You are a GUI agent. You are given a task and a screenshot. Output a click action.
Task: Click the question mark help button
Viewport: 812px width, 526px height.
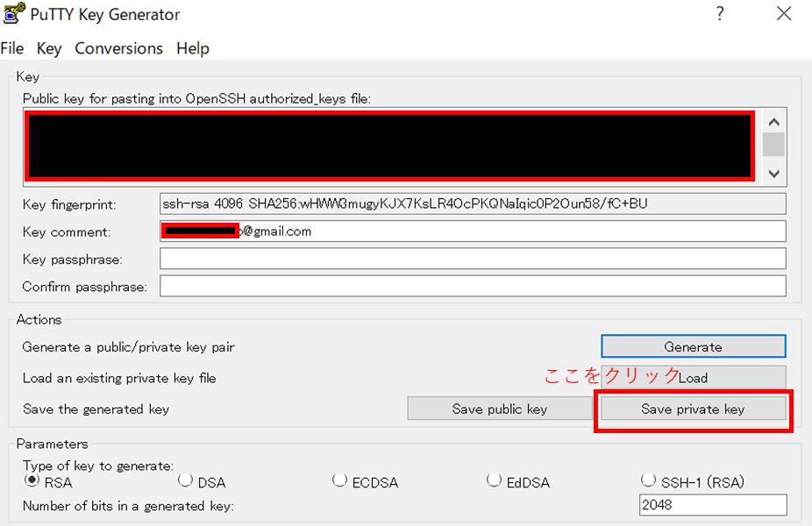point(720,13)
